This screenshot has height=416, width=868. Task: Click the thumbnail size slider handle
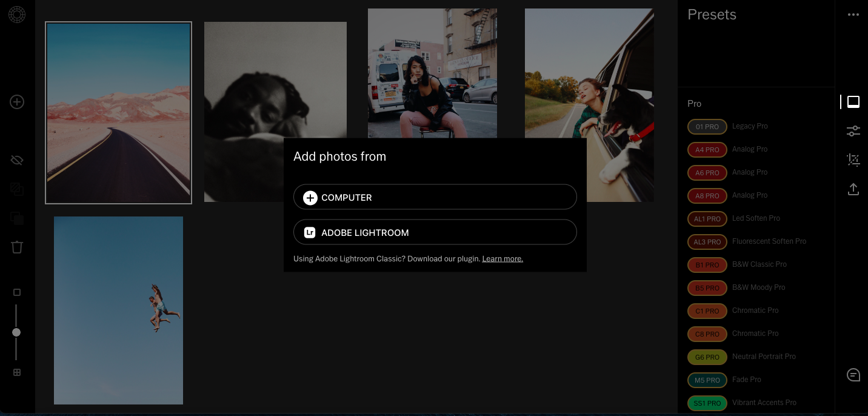point(16,332)
